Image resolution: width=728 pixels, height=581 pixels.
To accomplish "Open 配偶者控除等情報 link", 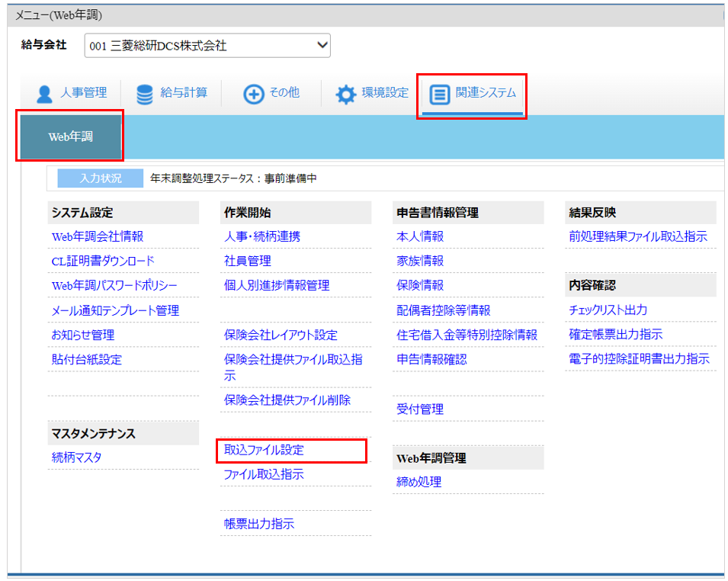I will click(444, 310).
